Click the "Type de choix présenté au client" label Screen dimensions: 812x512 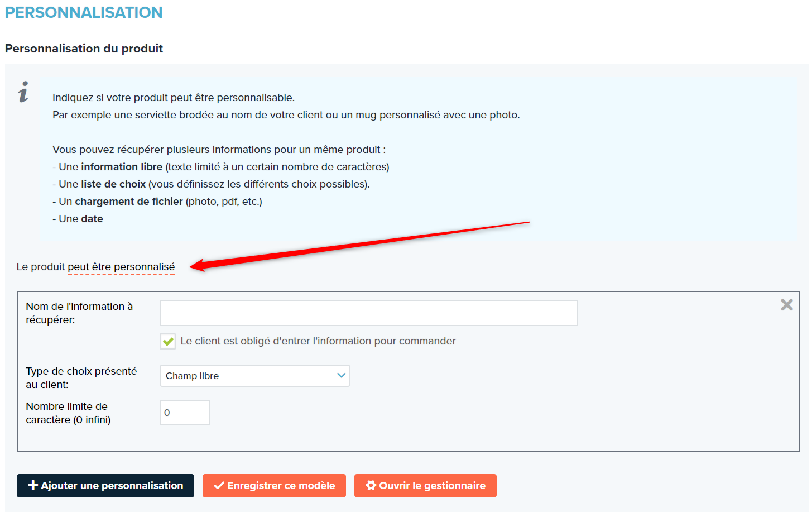click(81, 378)
